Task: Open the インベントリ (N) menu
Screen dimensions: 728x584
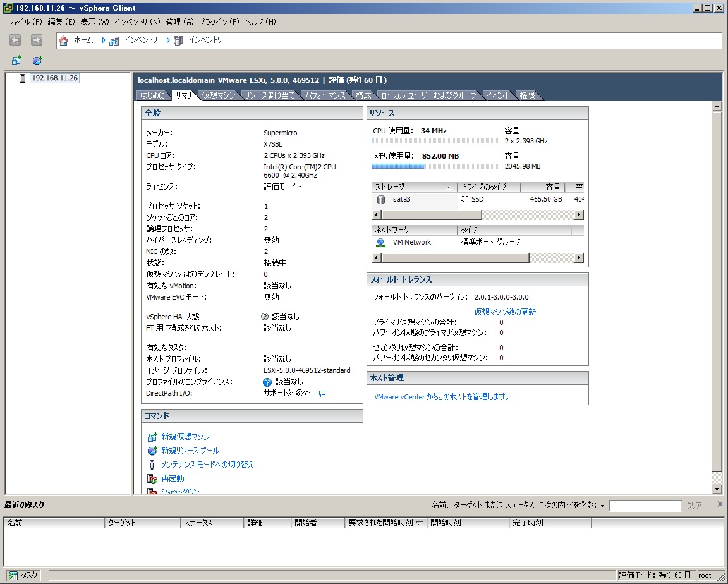Action: pyautogui.click(x=137, y=22)
